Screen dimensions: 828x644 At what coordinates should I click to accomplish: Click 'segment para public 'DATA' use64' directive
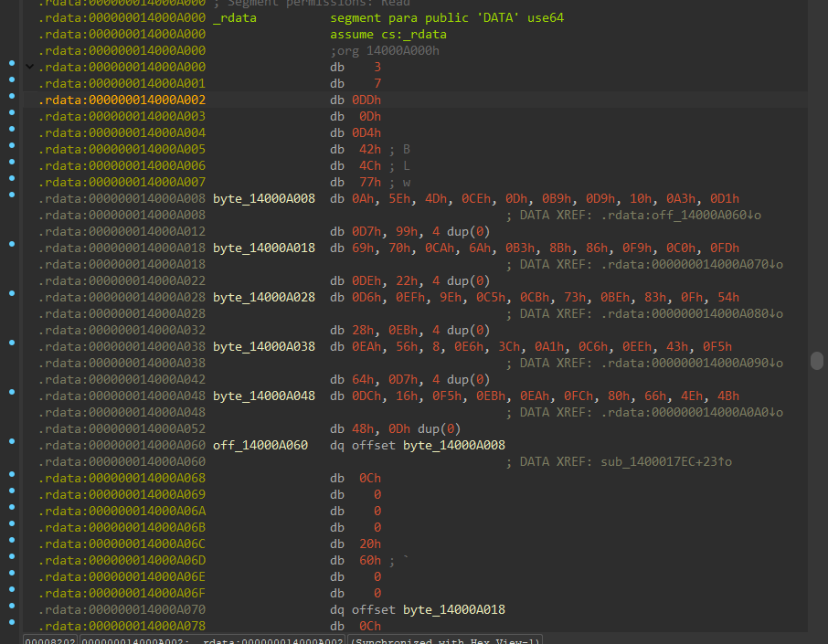click(x=447, y=18)
